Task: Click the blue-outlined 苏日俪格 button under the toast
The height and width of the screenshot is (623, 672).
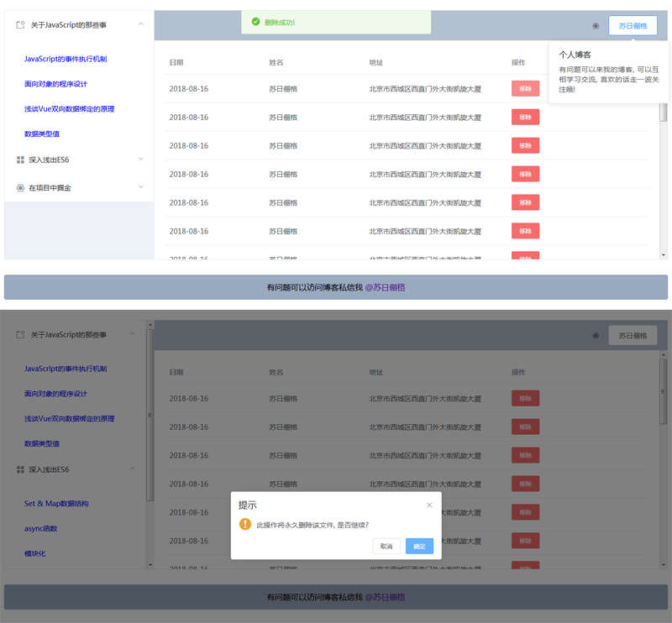Action: [633, 26]
